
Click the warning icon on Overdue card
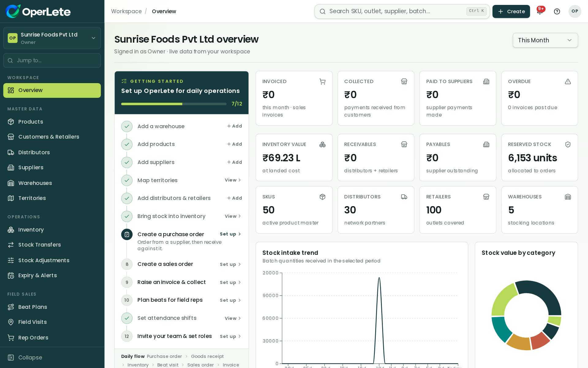pos(568,82)
